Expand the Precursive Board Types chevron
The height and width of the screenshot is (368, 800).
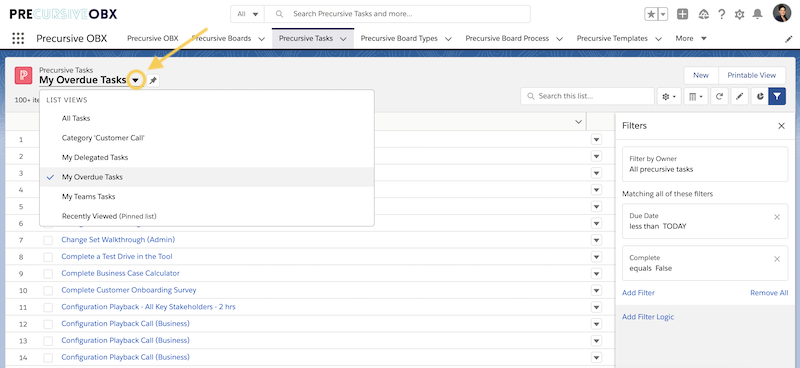point(448,39)
